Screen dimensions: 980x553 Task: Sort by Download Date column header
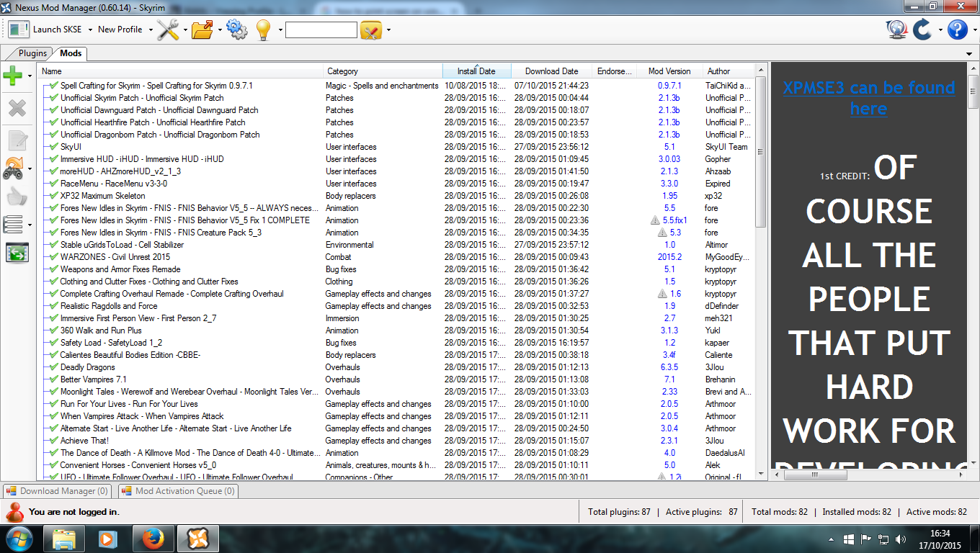551,71
